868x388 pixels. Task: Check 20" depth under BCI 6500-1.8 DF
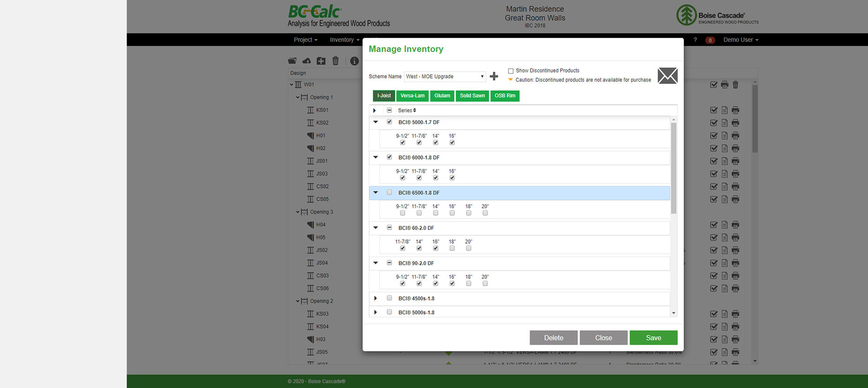[x=485, y=213]
